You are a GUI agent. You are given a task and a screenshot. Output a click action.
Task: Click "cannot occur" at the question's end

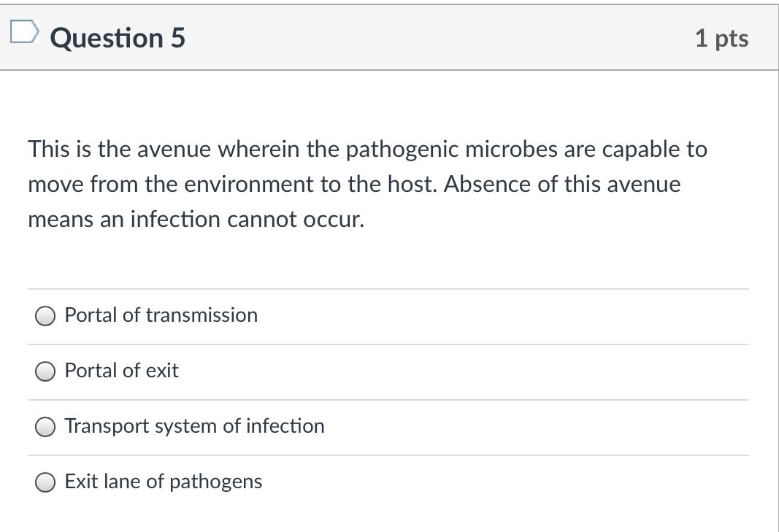point(295,219)
